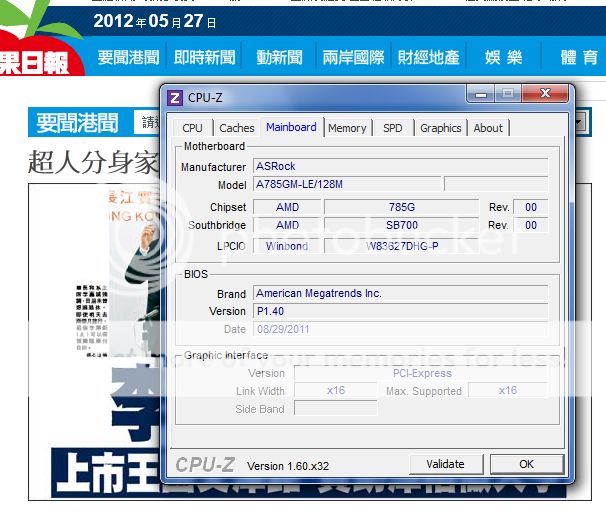Click the Validate button

(x=446, y=464)
